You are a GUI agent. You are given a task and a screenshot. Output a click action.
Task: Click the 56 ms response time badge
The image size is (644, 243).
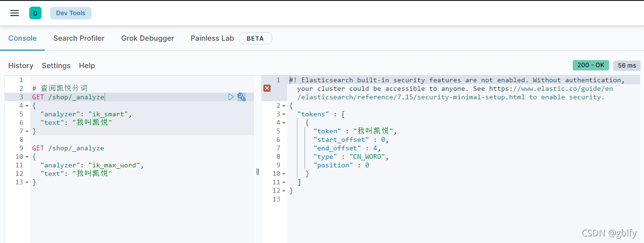coord(627,65)
